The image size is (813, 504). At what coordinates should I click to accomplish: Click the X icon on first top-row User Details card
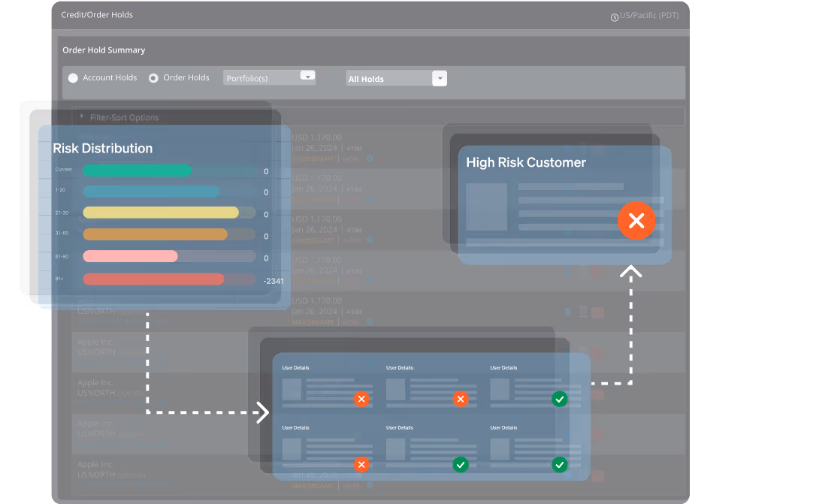(x=361, y=400)
